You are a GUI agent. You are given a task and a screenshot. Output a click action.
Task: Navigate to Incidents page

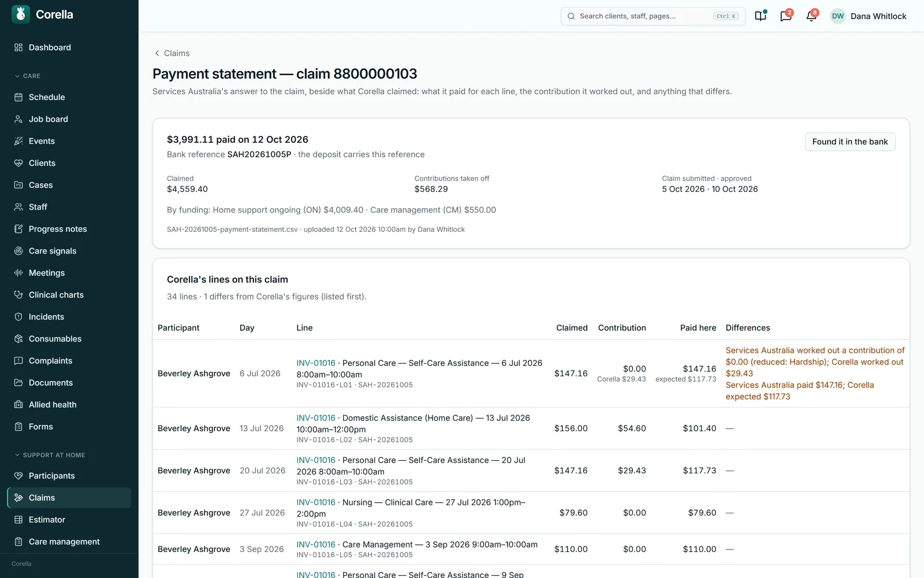(69, 317)
